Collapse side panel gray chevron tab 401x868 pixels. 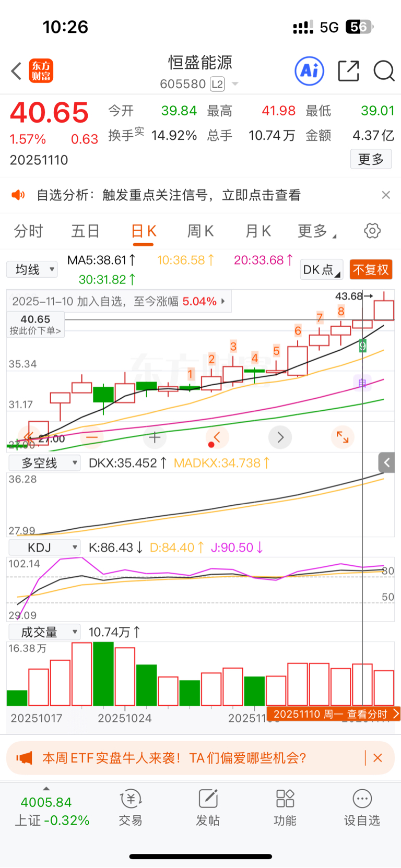click(386, 462)
